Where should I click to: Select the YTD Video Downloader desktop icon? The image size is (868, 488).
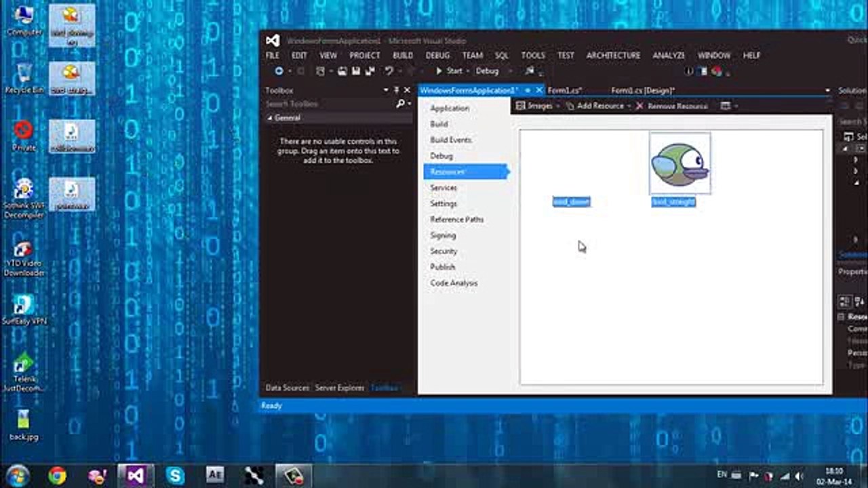24,259
